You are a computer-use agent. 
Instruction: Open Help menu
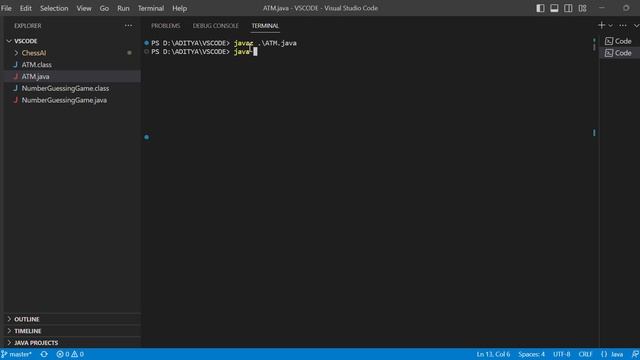(x=179, y=8)
